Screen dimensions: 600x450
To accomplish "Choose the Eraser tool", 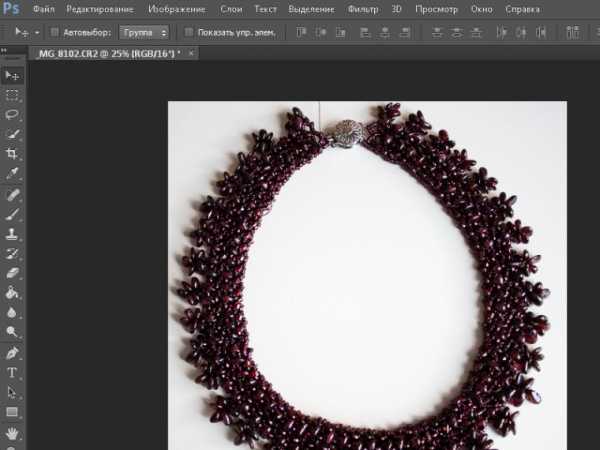I will click(x=12, y=272).
